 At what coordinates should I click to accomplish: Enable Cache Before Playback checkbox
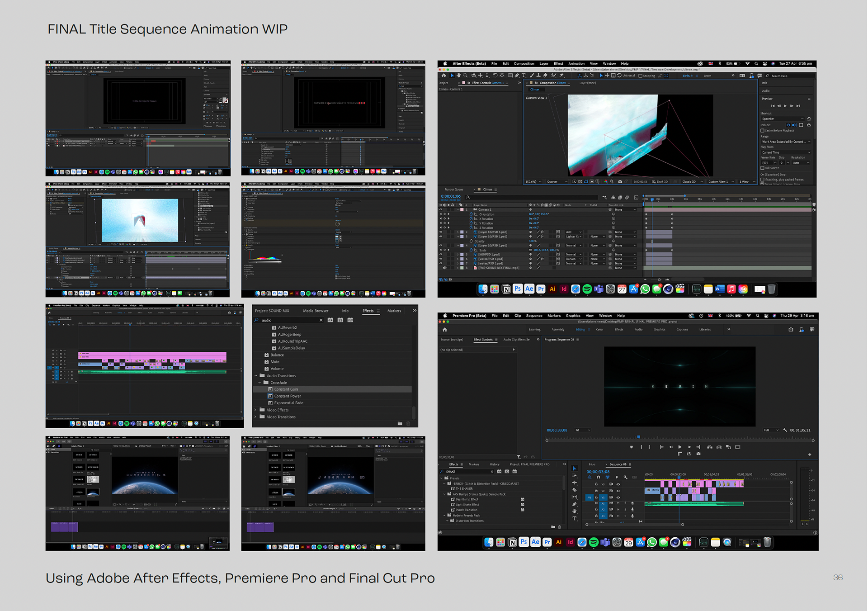(x=763, y=131)
